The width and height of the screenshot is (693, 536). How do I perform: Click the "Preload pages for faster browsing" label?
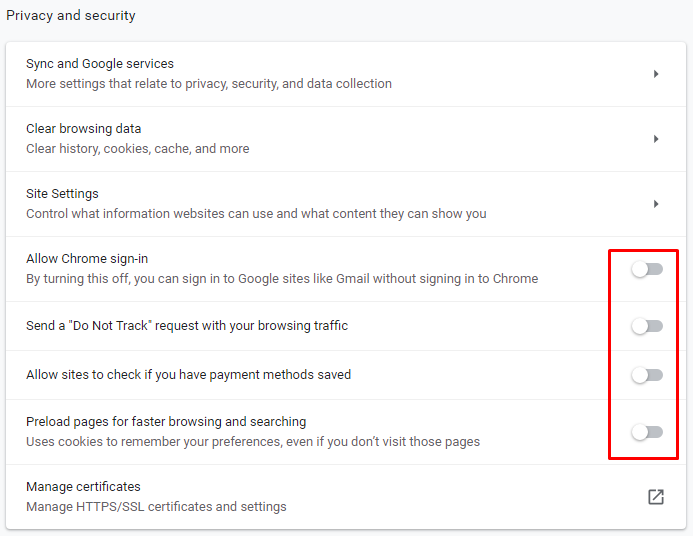pos(166,422)
